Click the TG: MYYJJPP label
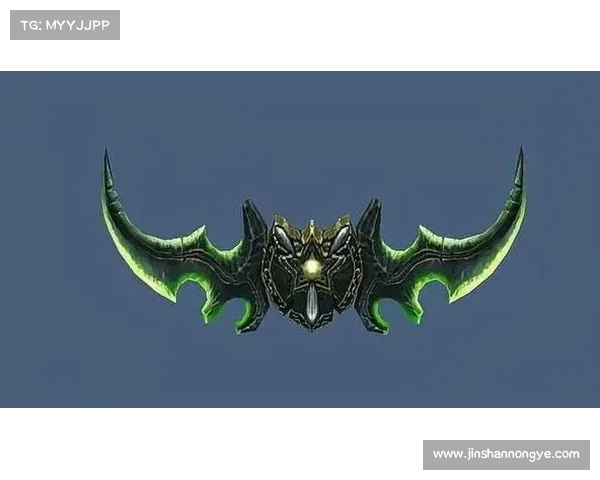Image resolution: width=600 pixels, height=480 pixels. 64,24
